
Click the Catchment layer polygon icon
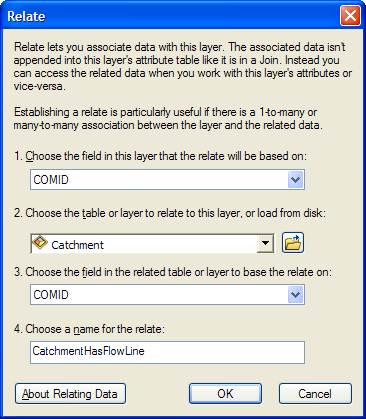point(40,242)
